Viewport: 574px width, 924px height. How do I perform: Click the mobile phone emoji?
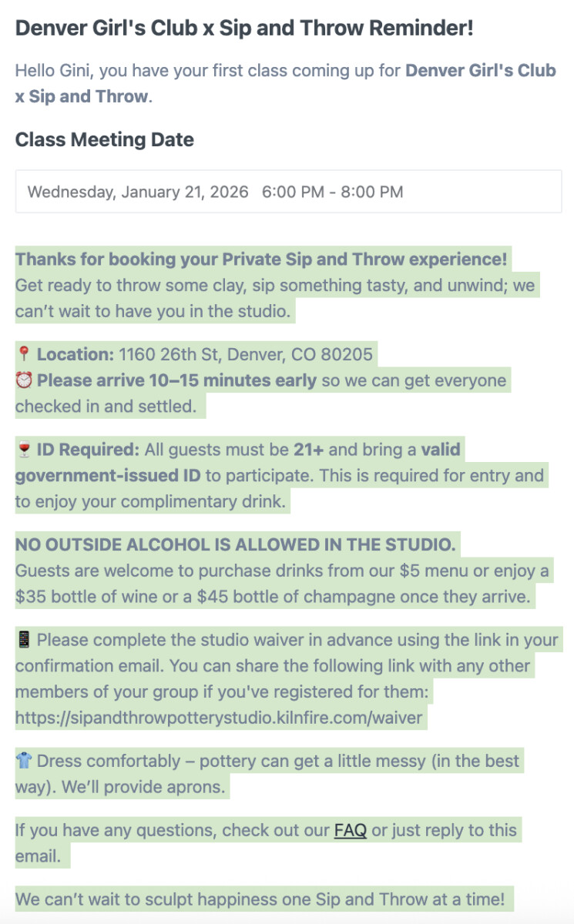tap(24, 640)
